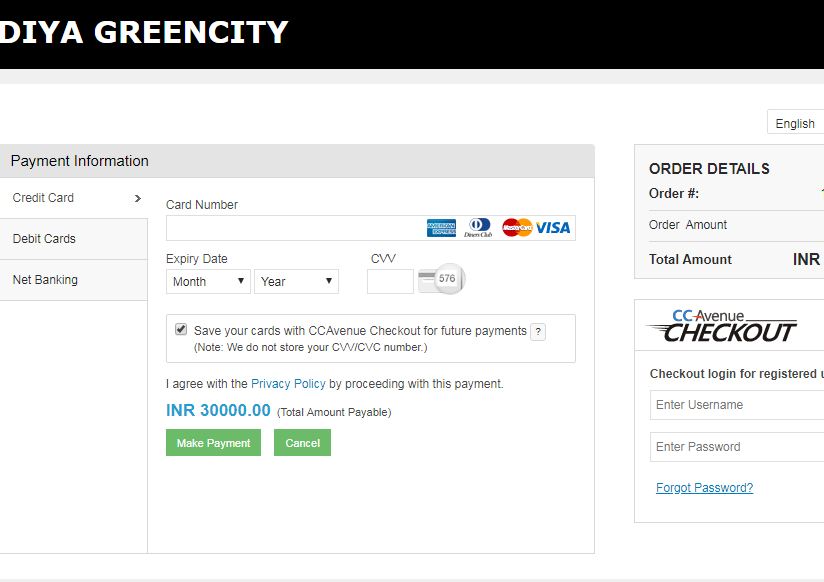Click the CVV hint card icon
This screenshot has width=824, height=582.
point(441,279)
